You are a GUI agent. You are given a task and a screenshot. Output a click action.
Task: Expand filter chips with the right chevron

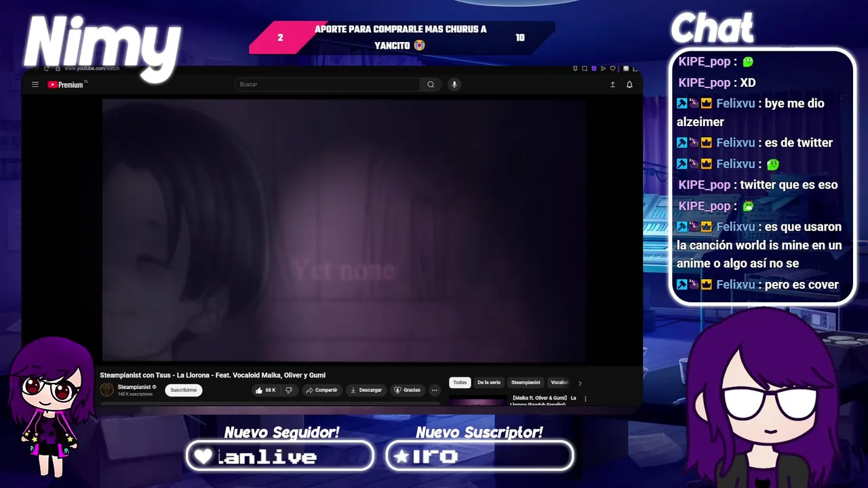[x=580, y=384]
